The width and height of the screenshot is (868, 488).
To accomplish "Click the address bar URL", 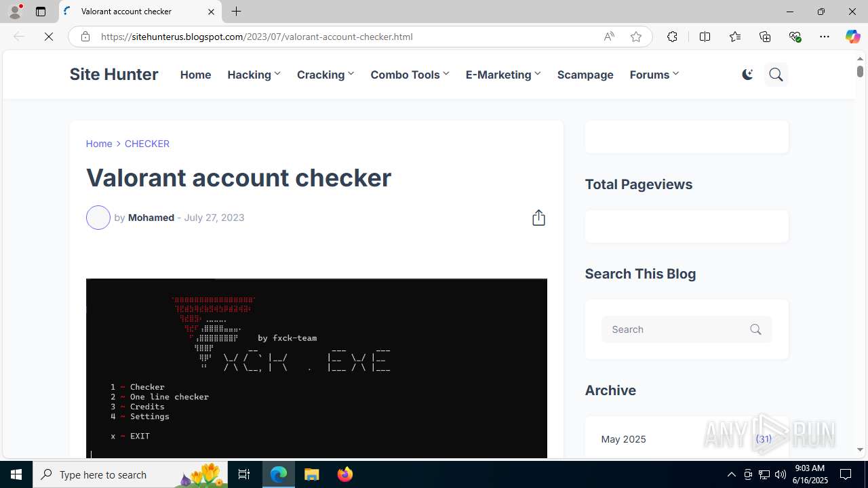I will (256, 37).
